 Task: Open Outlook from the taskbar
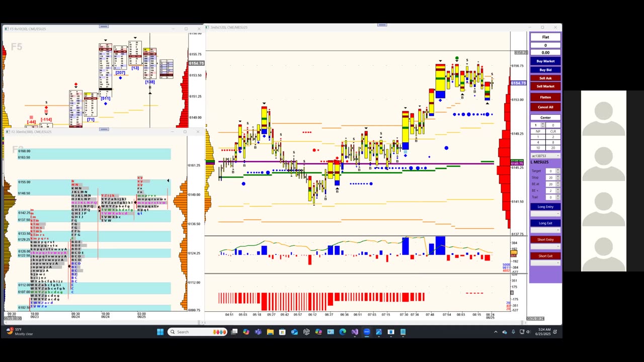(294, 332)
